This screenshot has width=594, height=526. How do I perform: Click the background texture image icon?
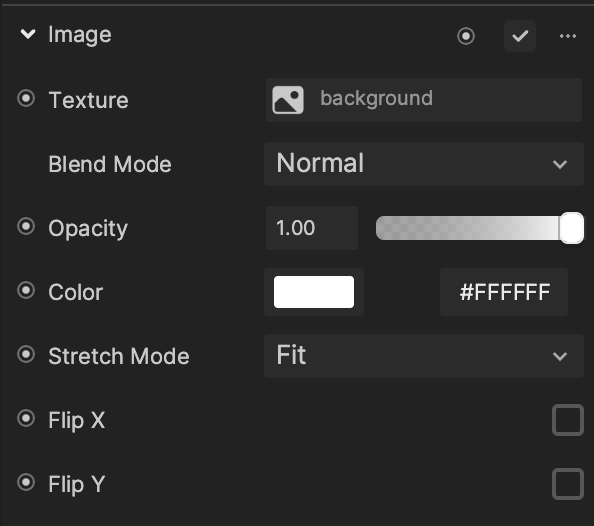(x=288, y=100)
